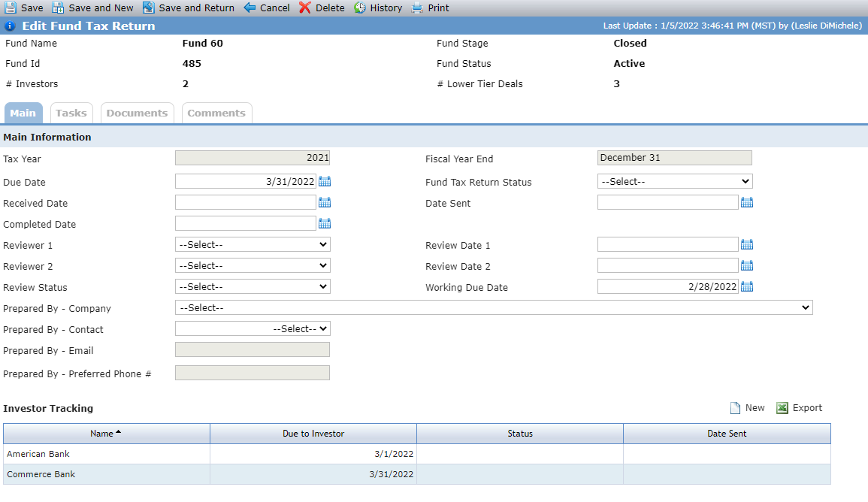Click the New document icon in Investor Tracking

[x=735, y=408]
